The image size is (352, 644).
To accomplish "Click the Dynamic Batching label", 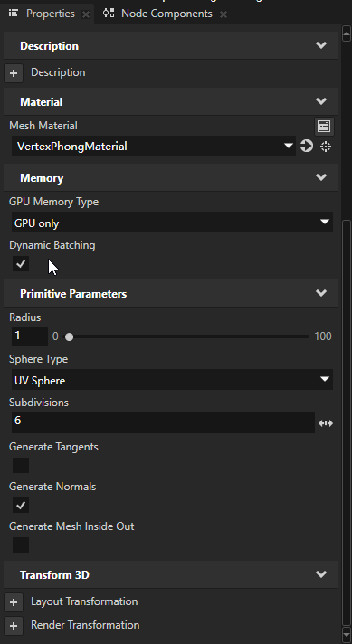I will point(52,245).
